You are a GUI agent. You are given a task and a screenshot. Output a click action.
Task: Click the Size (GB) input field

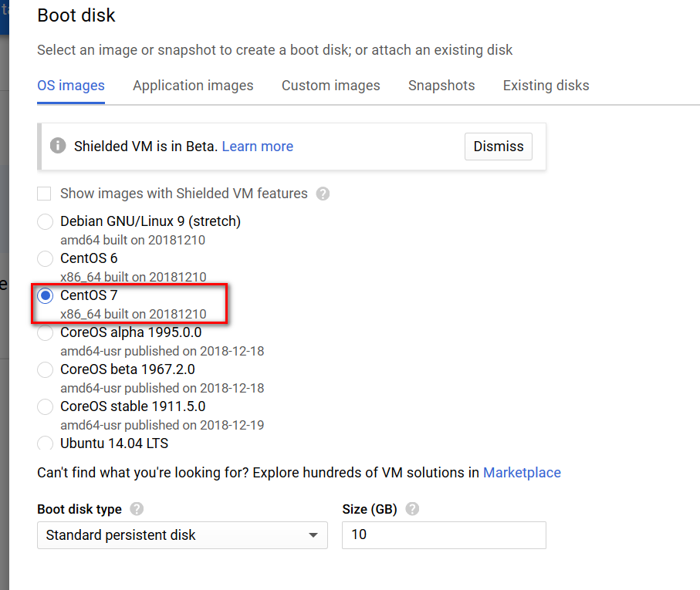pyautogui.click(x=444, y=535)
